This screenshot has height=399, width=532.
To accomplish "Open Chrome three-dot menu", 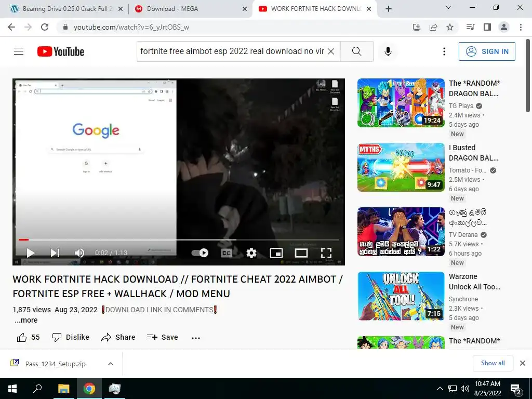I will 521,27.
